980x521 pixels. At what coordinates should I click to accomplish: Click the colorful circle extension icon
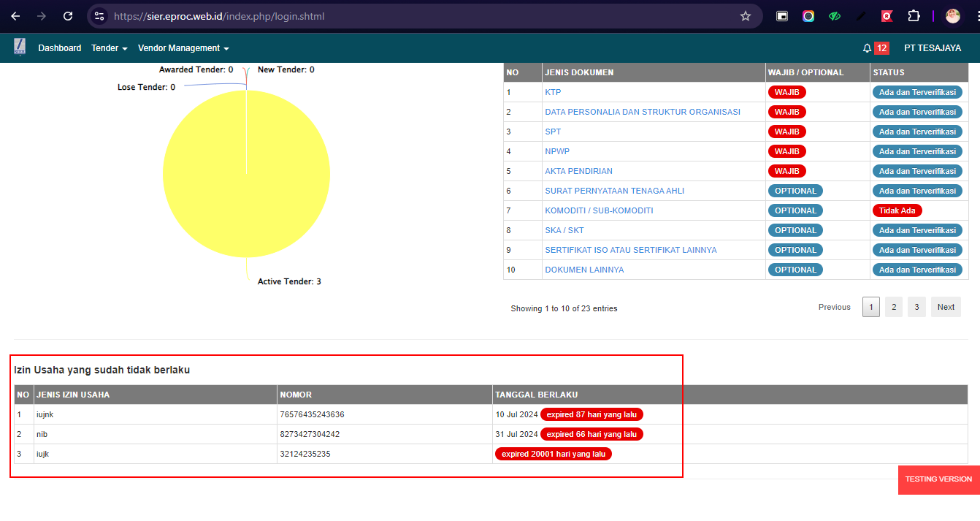pos(808,16)
